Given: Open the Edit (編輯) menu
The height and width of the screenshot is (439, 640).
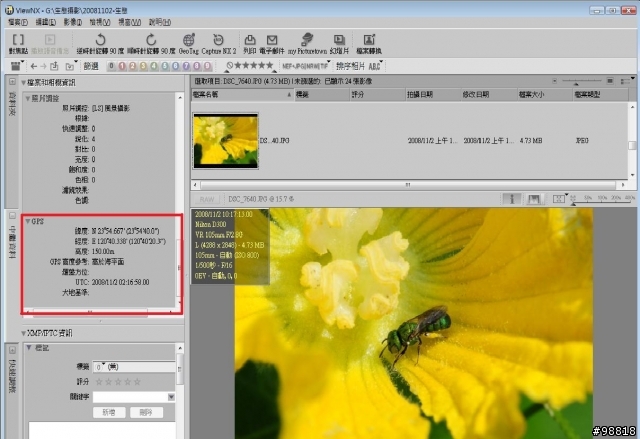Looking at the screenshot, I should [45, 22].
